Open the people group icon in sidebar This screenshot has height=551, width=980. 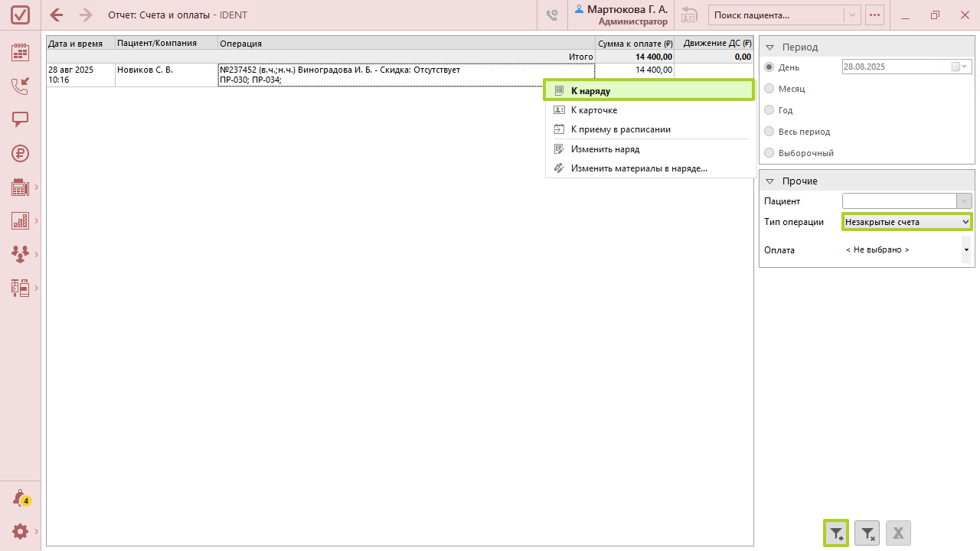(21, 254)
